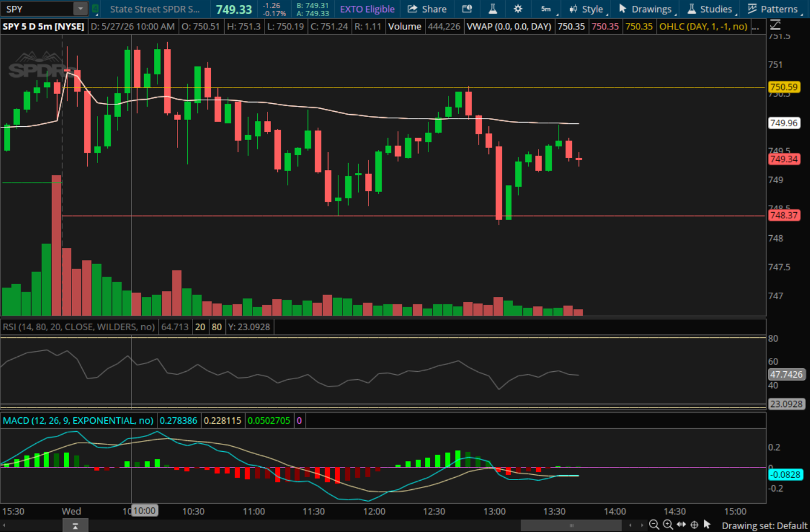Open the symbol dropdown arrow next to SPY
810x532 pixels.
pyautogui.click(x=81, y=9)
